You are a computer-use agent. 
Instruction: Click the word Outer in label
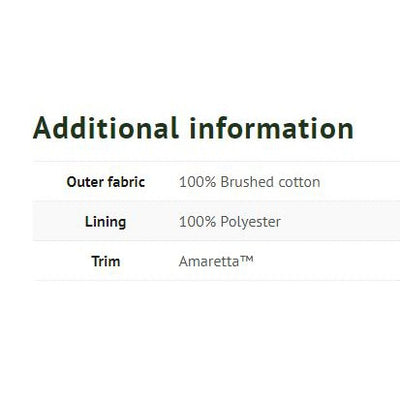point(85,182)
